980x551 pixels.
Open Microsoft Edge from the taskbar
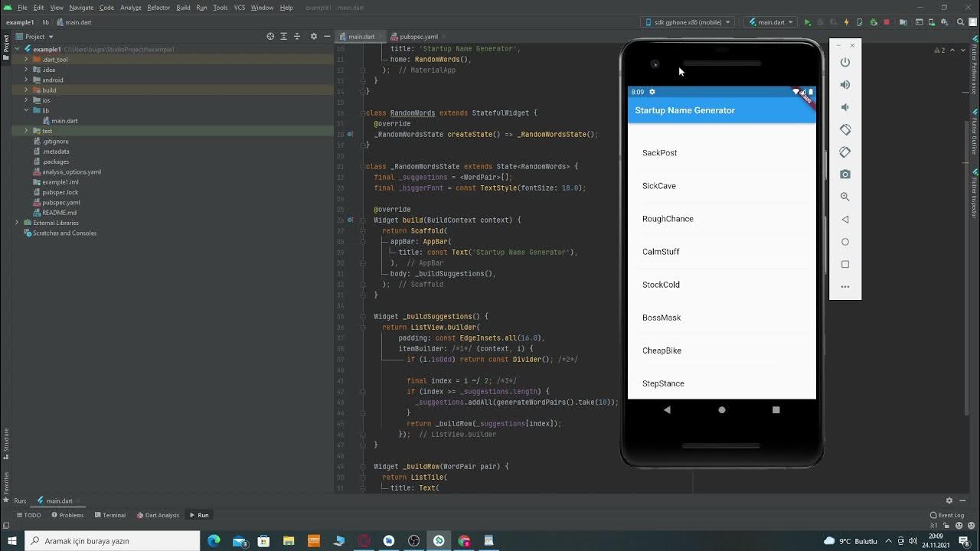click(x=214, y=541)
